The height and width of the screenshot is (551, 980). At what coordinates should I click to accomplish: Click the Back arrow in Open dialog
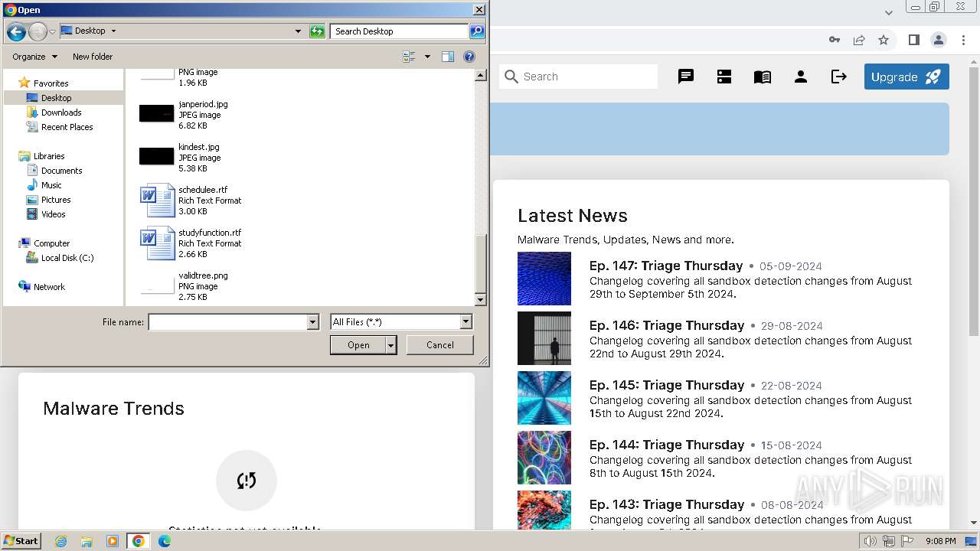16,31
